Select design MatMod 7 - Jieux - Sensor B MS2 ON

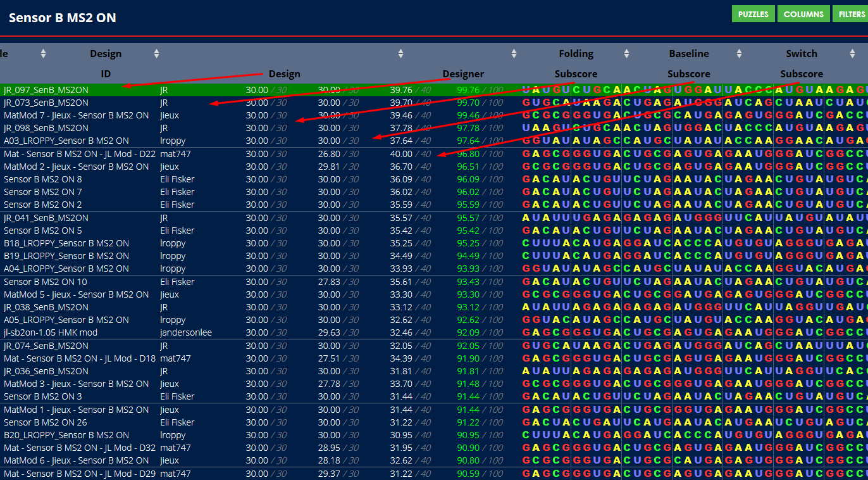coord(76,115)
